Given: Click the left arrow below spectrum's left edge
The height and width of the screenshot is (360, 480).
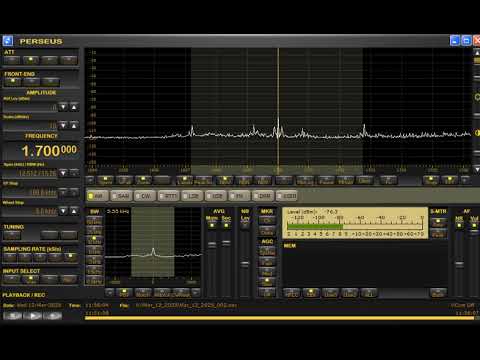Looking at the screenshot, I should [x=90, y=180].
